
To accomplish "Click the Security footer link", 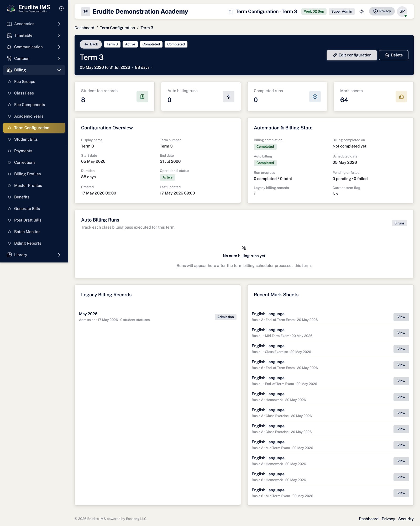I will [406, 519].
